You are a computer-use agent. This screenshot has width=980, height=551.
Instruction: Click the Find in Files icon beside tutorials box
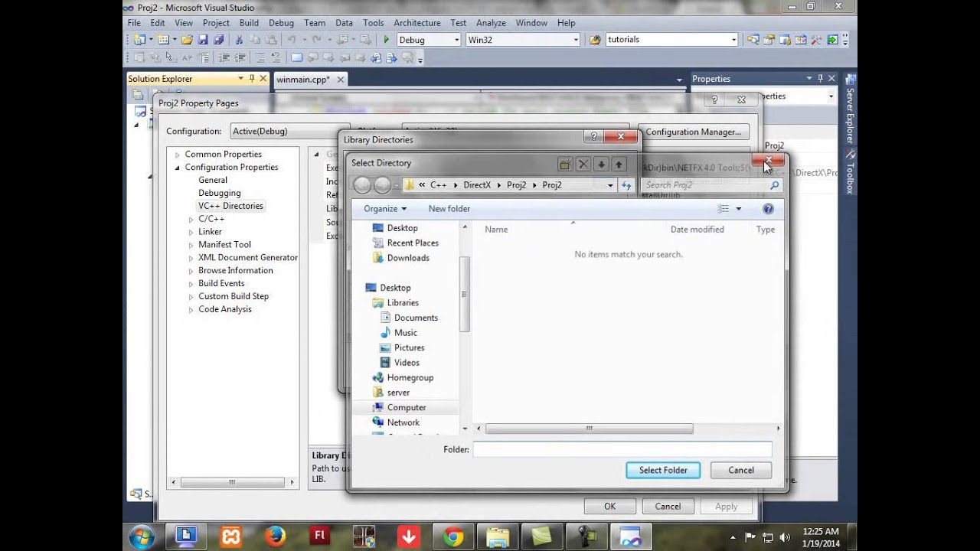coord(595,40)
